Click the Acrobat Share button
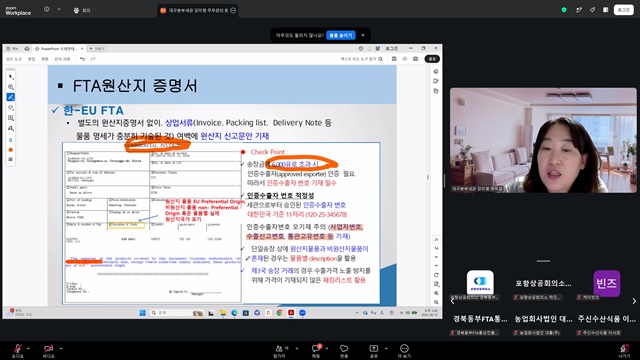Image resolution: width=640 pixels, height=360 pixels. 432,59
